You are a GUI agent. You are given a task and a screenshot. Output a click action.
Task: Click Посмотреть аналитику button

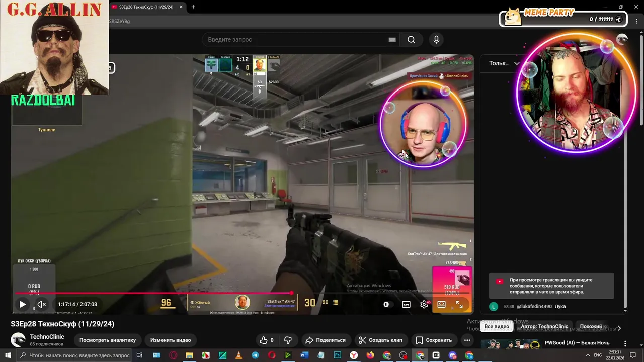coord(108,340)
